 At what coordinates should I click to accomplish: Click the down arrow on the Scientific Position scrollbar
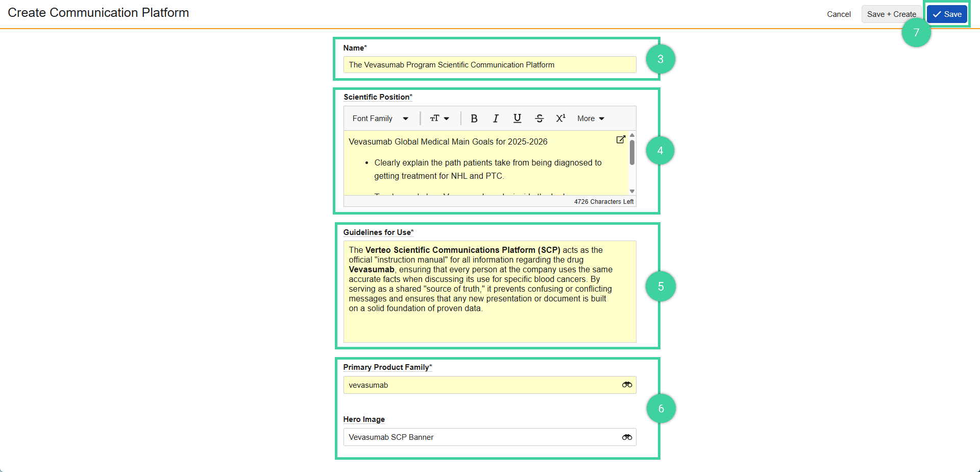(632, 190)
